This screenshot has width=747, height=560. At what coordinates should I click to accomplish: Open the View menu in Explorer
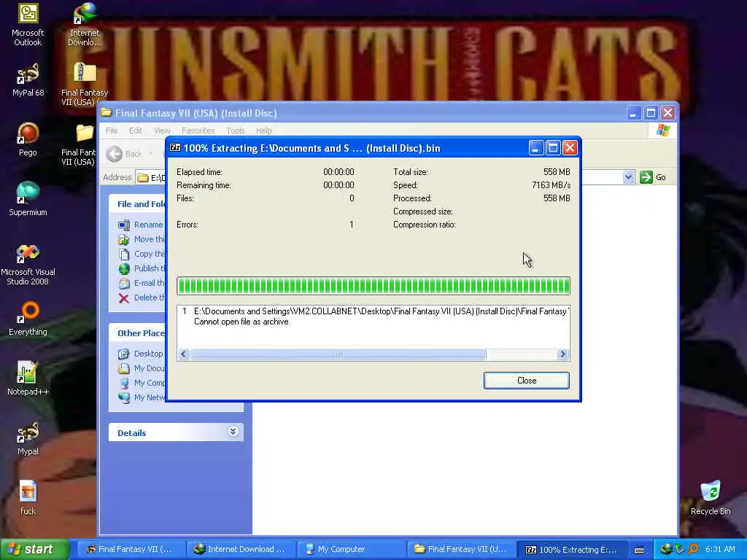[162, 131]
